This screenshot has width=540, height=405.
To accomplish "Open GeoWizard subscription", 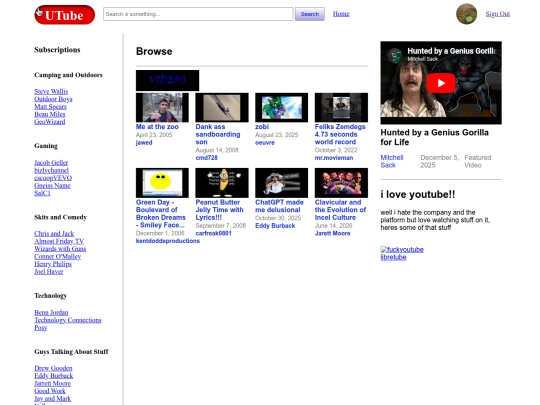I will click(50, 122).
